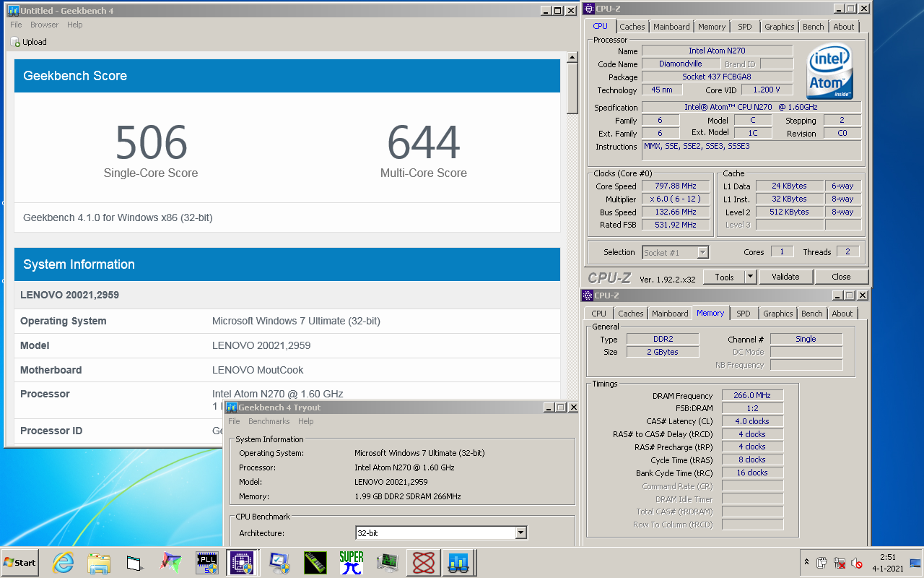Open Windows Explorer folder taskbar icon
This screenshot has width=924, height=578.
click(x=99, y=562)
